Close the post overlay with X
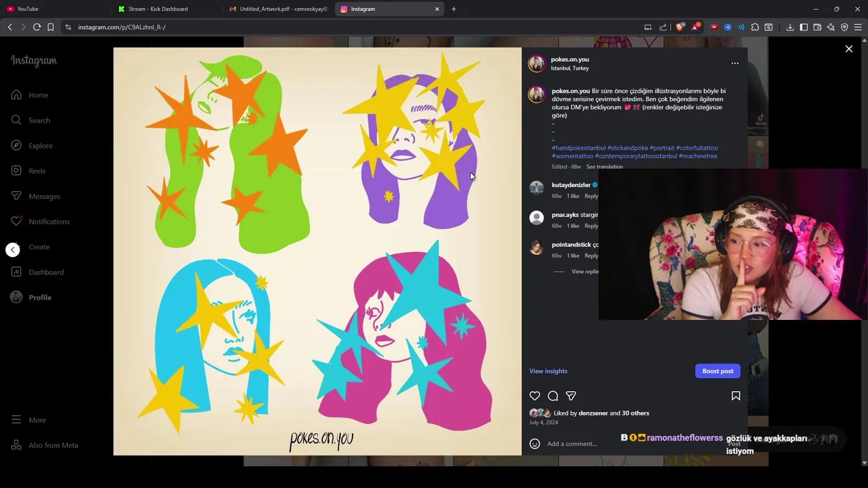The width and height of the screenshot is (868, 488). click(x=848, y=49)
